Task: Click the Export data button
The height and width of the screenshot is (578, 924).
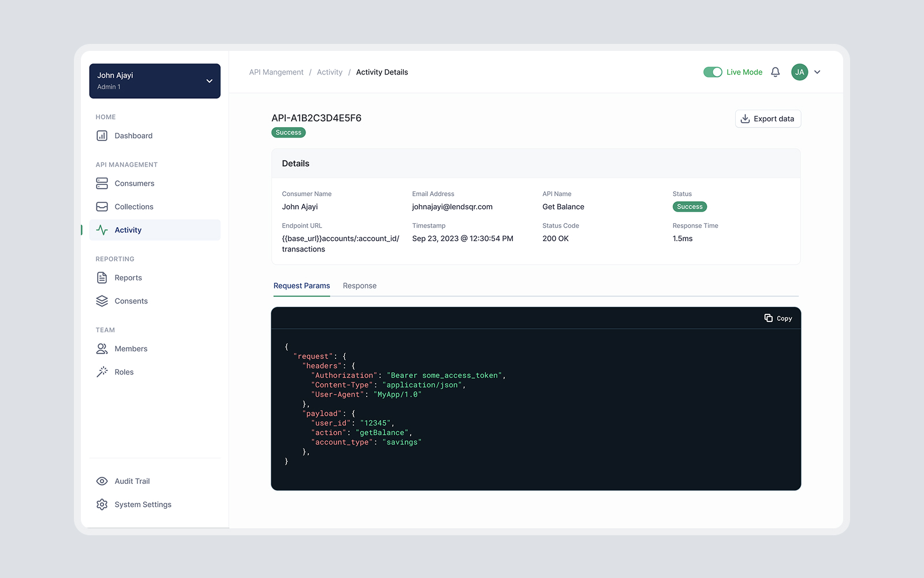Action: (x=768, y=118)
